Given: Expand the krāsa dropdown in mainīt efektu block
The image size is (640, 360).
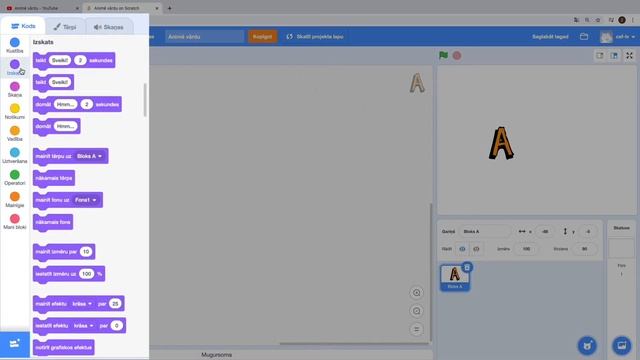Looking at the screenshot, I should click(x=82, y=304).
